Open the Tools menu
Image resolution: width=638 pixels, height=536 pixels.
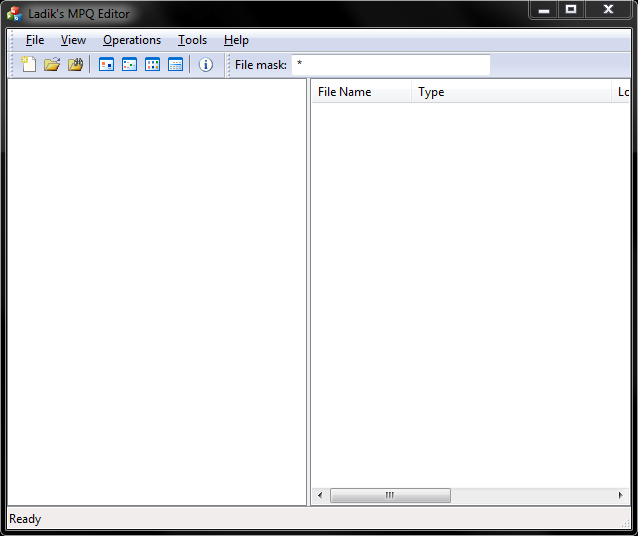click(192, 40)
